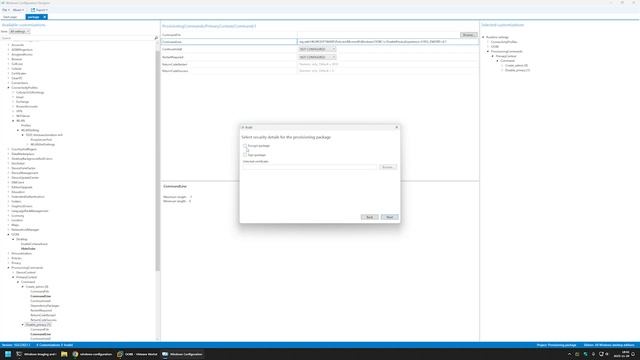This screenshot has height=360, width=640.
Task: Click the Next button in Build dialog
Action: (x=389, y=217)
